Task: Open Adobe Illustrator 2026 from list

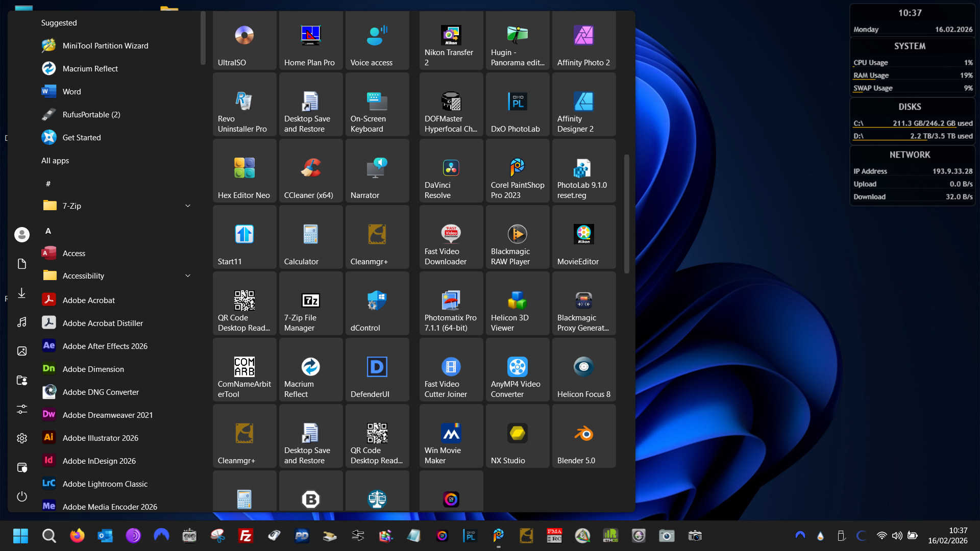Action: [100, 438]
